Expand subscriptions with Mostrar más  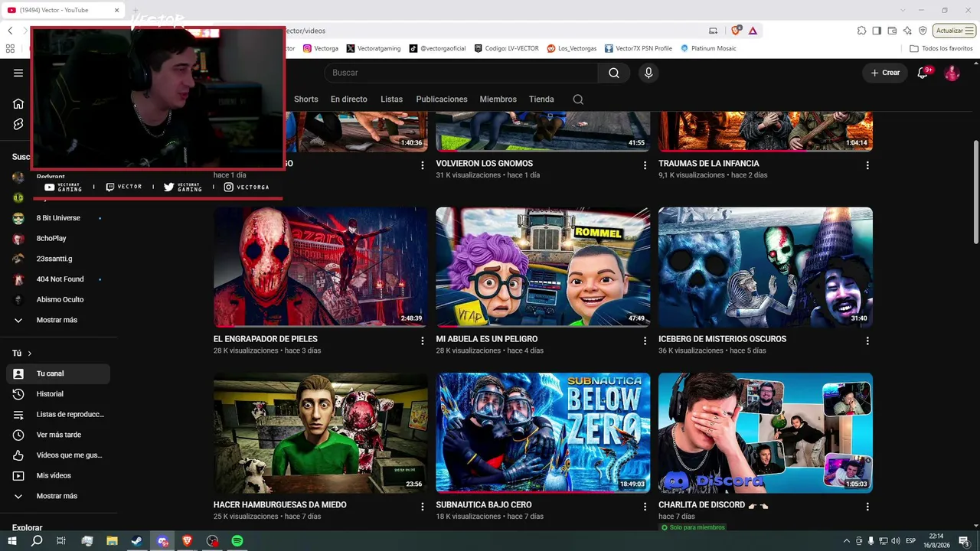point(55,320)
